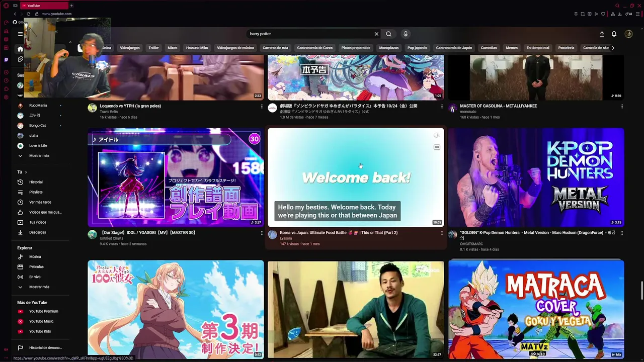Open options menu for Our Stage IDOL video
Image resolution: width=644 pixels, height=362 pixels.
pyautogui.click(x=262, y=233)
